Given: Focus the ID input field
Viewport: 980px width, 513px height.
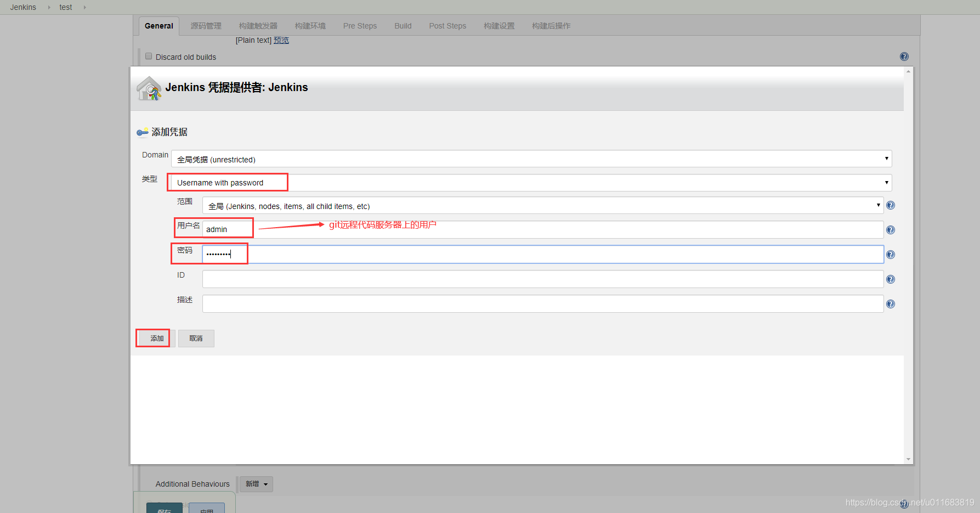Looking at the screenshot, I should (543, 279).
